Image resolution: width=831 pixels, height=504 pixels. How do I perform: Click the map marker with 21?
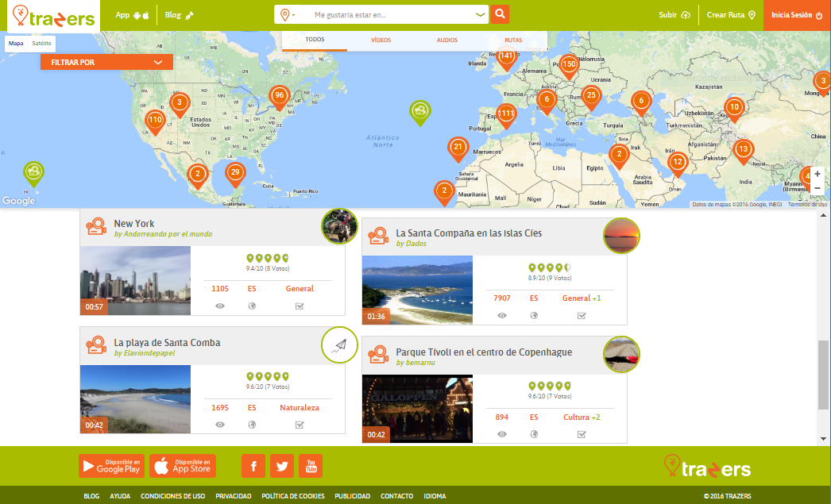458,148
